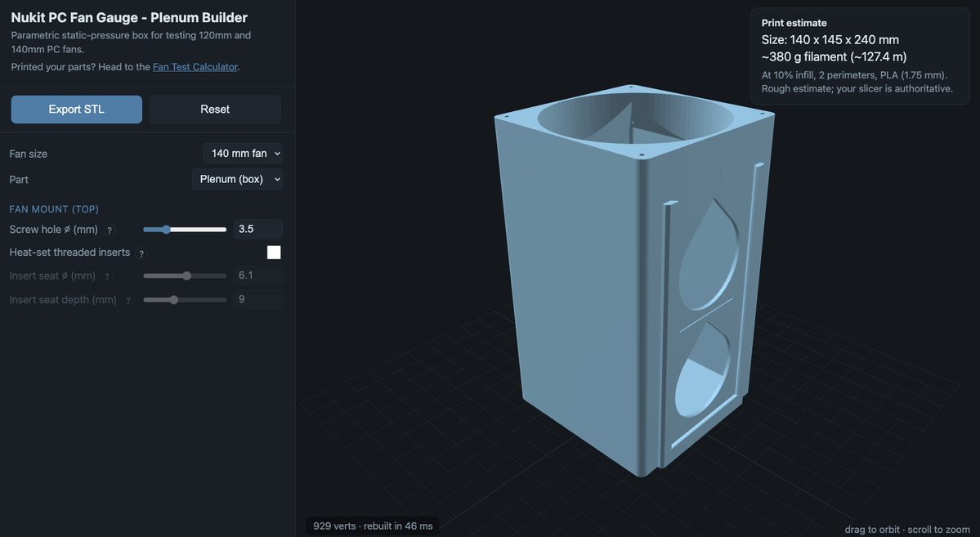Click the Insert seat depth field 9
This screenshot has height=537, width=980.
[257, 299]
